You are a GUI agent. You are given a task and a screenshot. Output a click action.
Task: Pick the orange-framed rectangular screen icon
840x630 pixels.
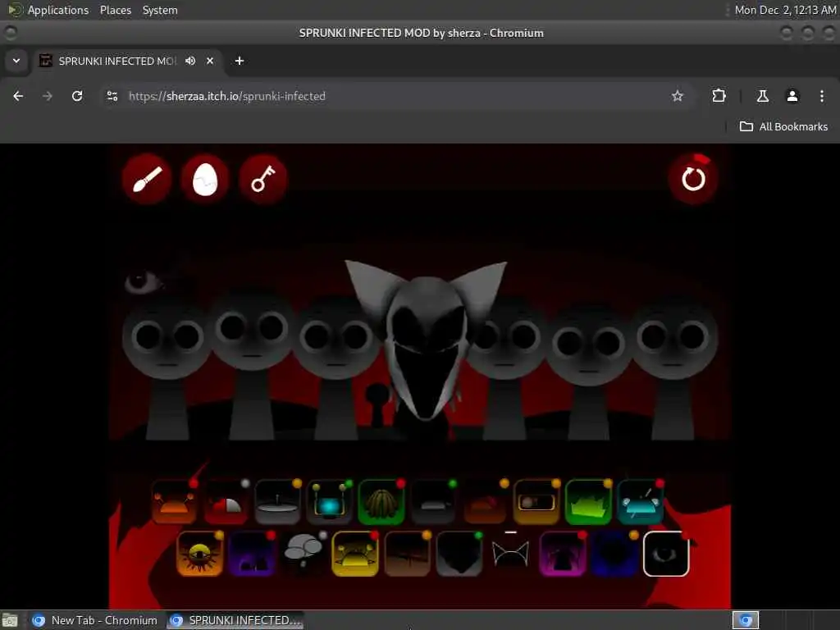coord(536,502)
